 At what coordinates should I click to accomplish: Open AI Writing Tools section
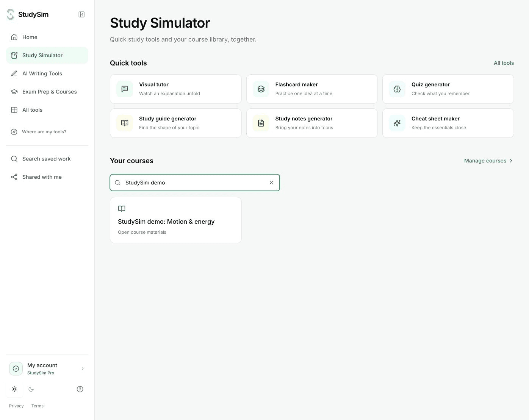pyautogui.click(x=47, y=73)
